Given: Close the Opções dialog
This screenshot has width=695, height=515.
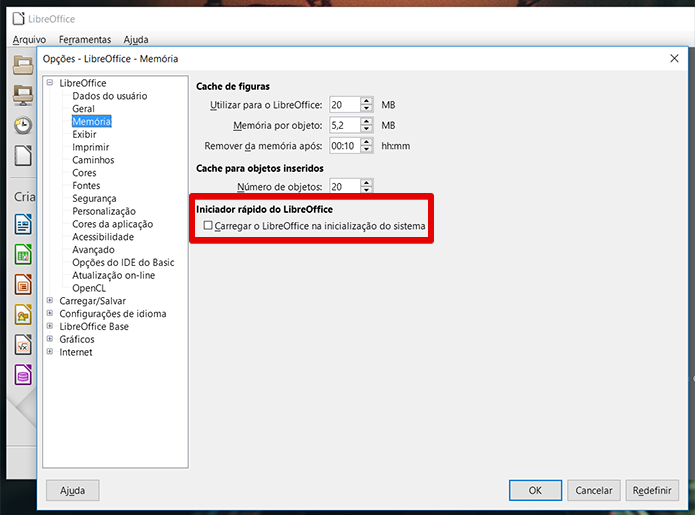Looking at the screenshot, I should (674, 59).
